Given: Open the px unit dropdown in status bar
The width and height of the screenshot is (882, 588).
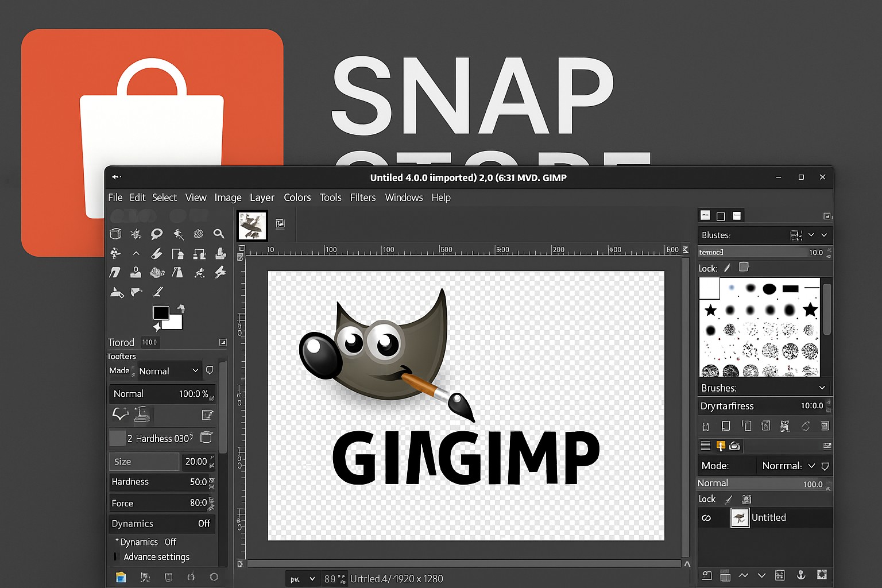Looking at the screenshot, I should click(303, 579).
